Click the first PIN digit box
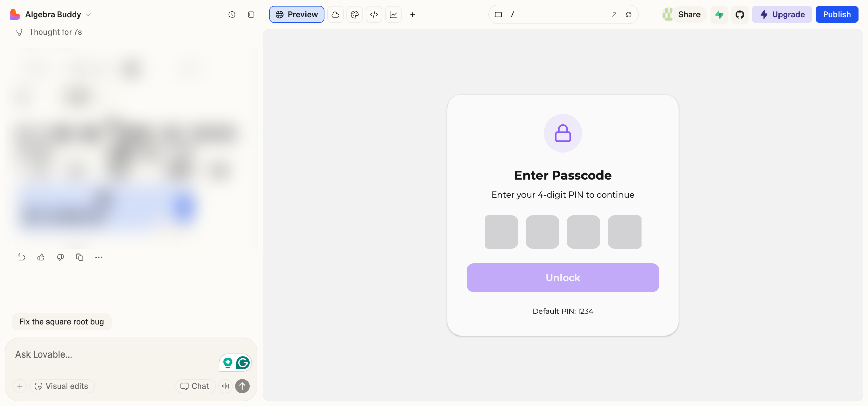 (x=501, y=232)
